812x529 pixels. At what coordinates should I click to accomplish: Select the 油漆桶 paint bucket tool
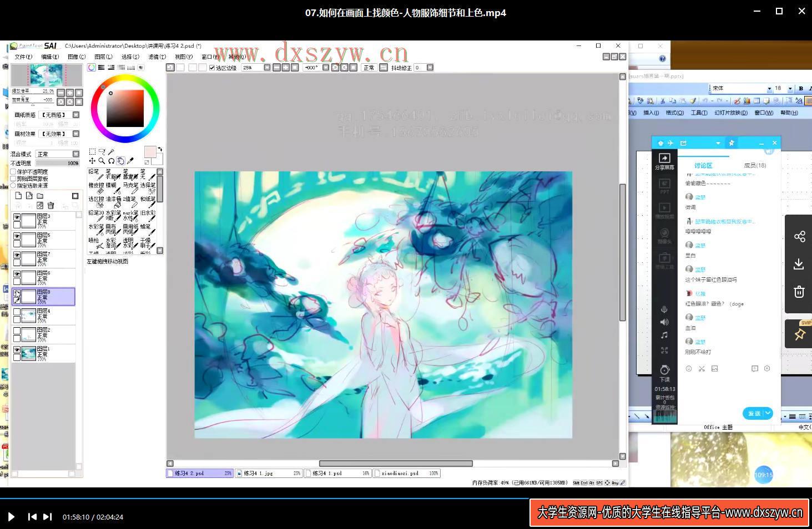(x=113, y=201)
